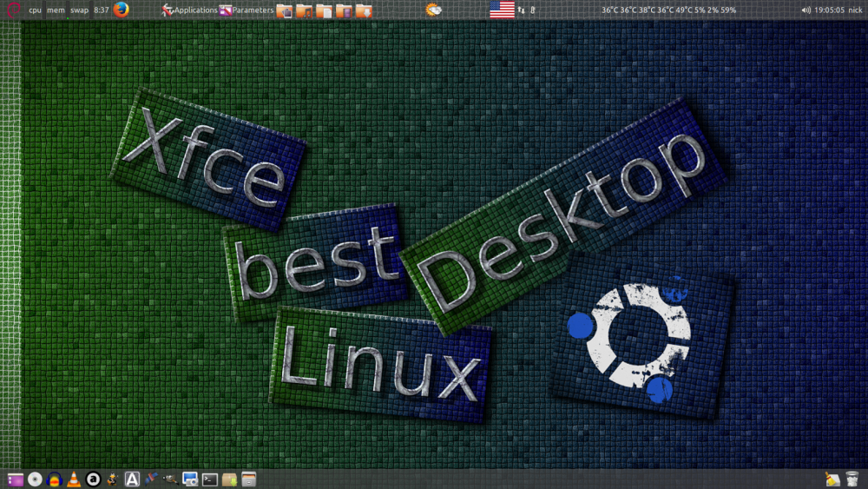
Task: Open the Parameters menu
Action: (247, 10)
